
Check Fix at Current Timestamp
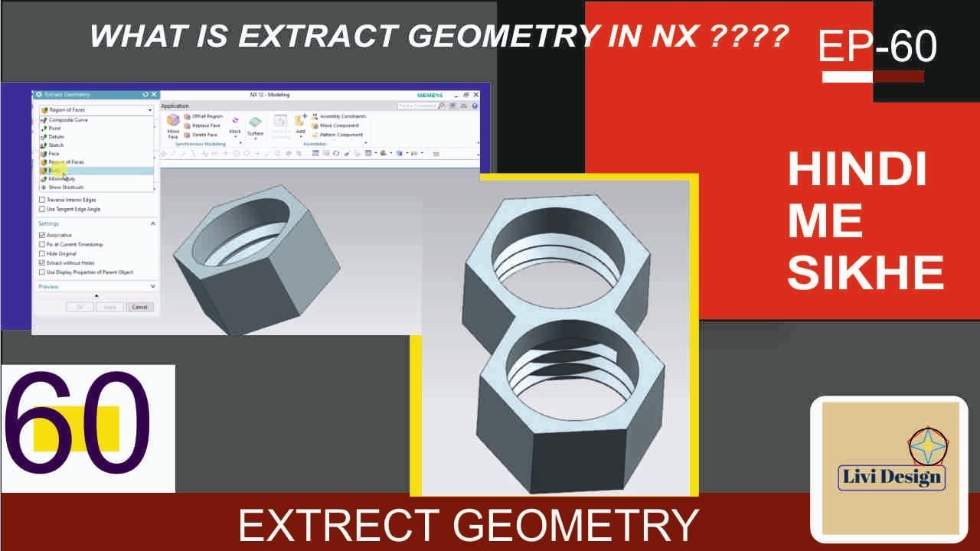point(42,244)
